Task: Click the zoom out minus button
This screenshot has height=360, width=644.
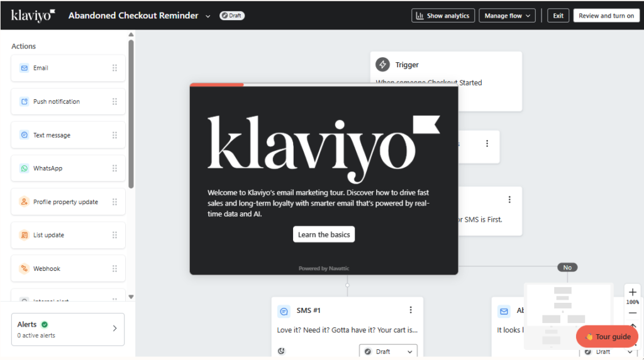Action: click(633, 313)
